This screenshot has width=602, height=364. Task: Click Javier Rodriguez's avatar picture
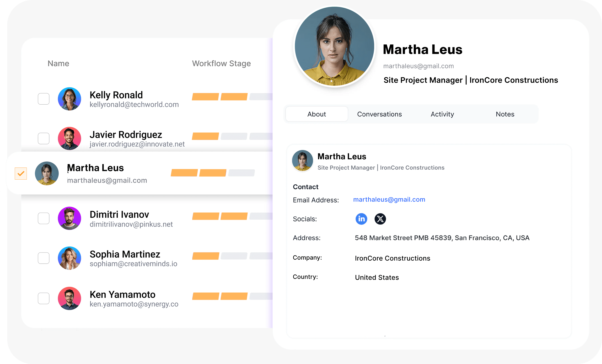[x=69, y=139]
